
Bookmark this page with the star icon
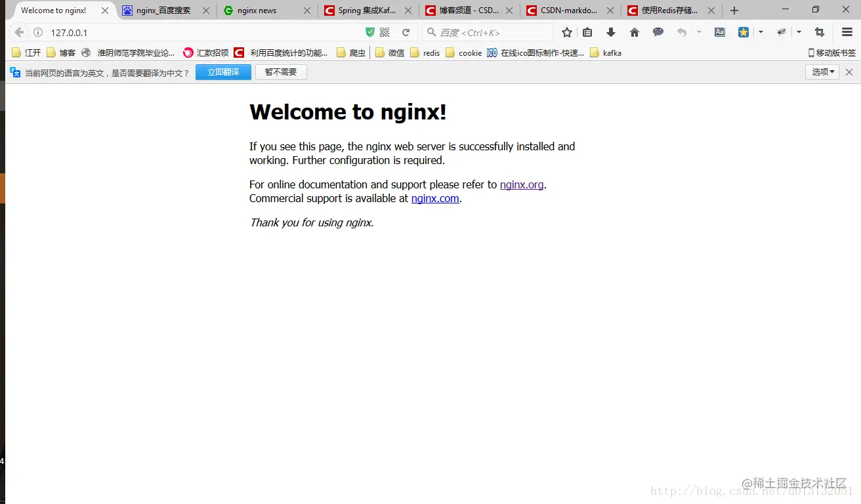click(x=567, y=32)
